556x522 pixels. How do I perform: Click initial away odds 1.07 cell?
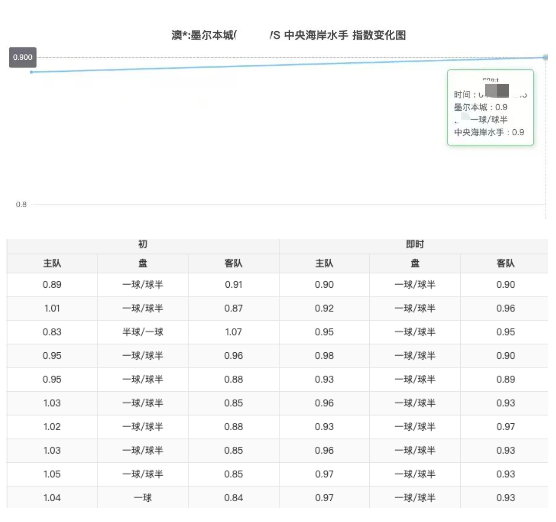click(233, 332)
